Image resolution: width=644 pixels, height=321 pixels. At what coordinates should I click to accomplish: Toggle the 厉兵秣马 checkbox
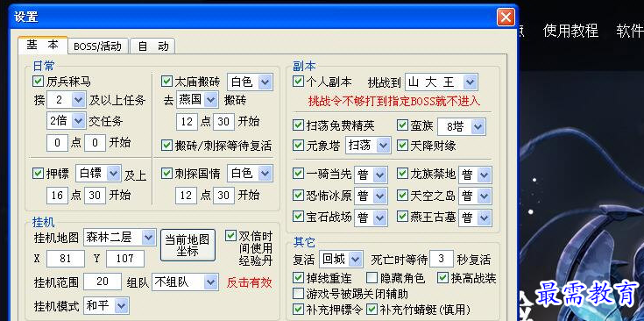[38, 82]
